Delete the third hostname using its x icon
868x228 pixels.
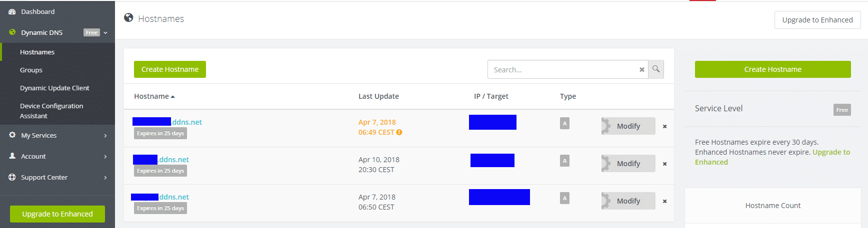point(664,202)
